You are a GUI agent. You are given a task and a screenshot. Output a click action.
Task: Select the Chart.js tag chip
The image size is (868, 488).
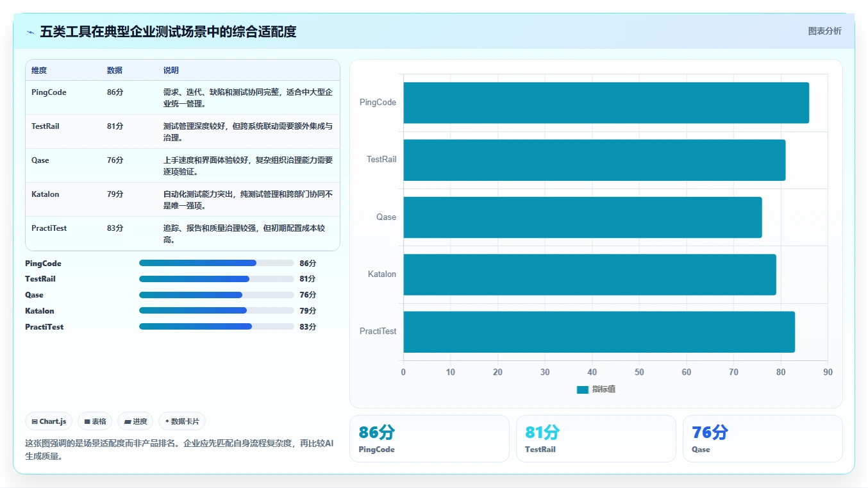(x=49, y=421)
